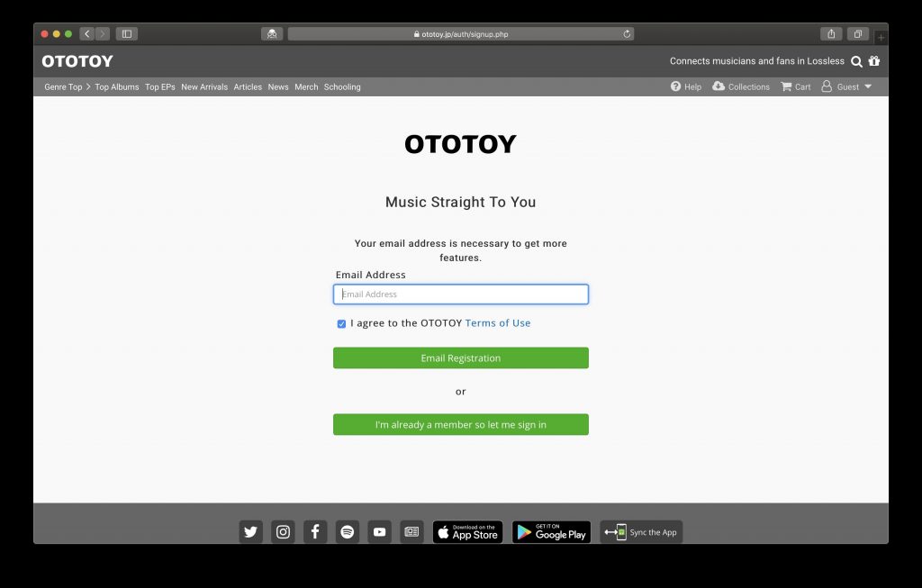Open the Instagram icon in footer

(283, 531)
